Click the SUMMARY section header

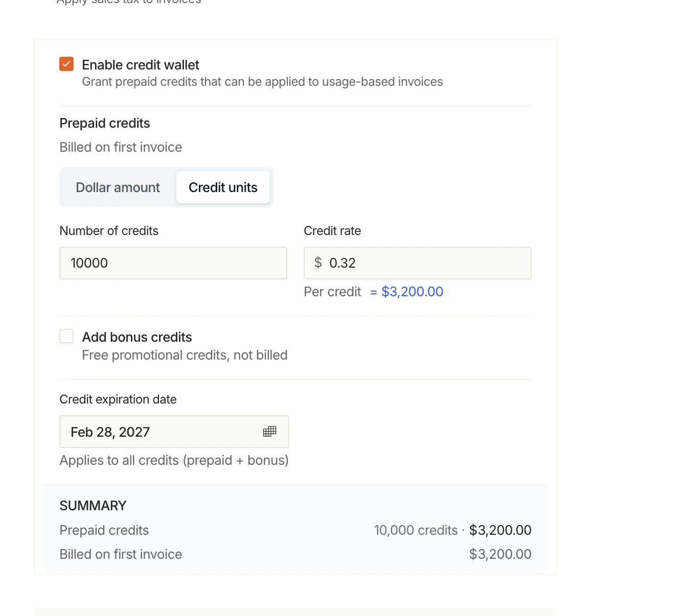pyautogui.click(x=93, y=505)
